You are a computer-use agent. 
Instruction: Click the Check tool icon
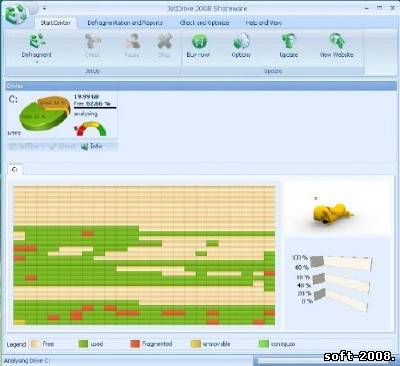(x=93, y=41)
